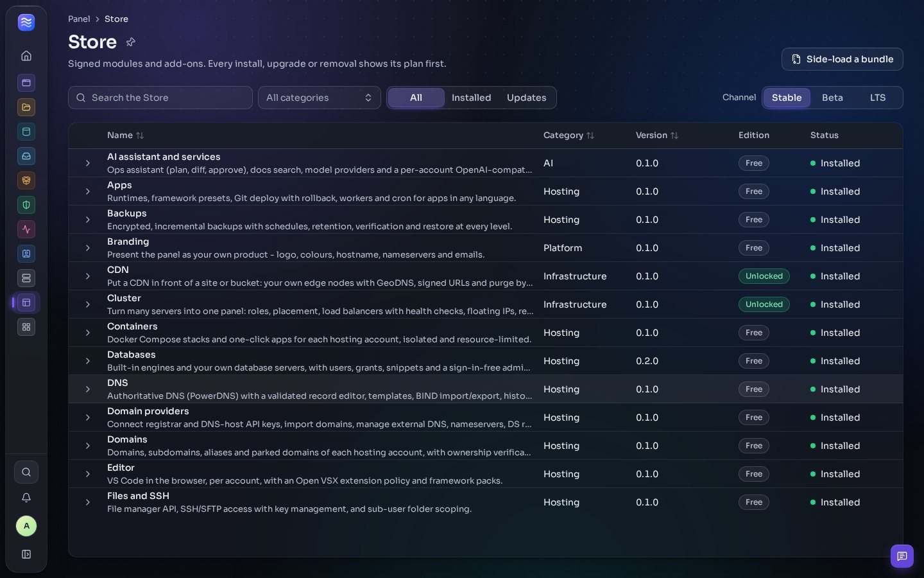Expand the sidebar with panel toggle icon
924x578 pixels.
pos(26,554)
